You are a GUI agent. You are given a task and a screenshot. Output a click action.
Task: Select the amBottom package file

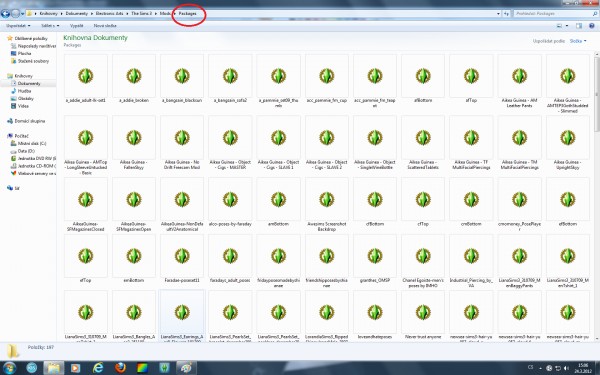279,202
